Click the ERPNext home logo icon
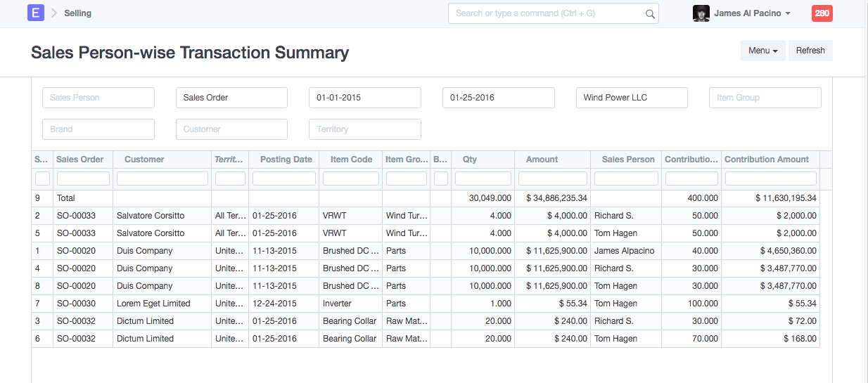868x383 pixels. pos(35,13)
